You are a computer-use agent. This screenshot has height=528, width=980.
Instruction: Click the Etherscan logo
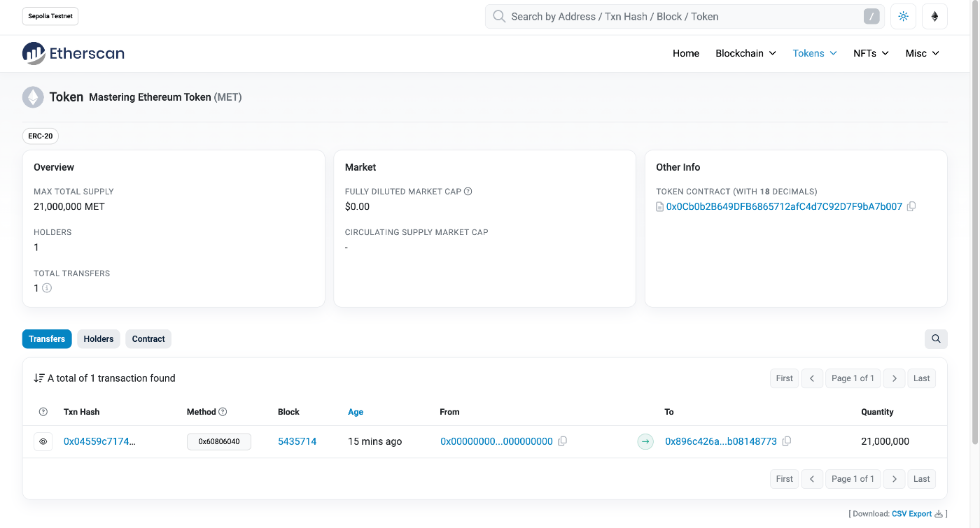pyautogui.click(x=73, y=53)
